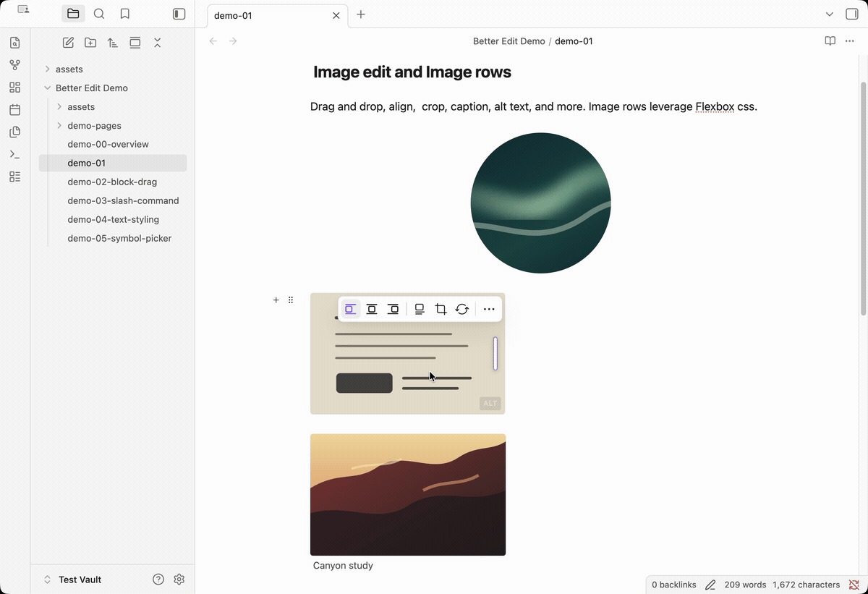Click the 209 words status entry
Image resolution: width=868 pixels, height=594 pixels.
pyautogui.click(x=745, y=585)
